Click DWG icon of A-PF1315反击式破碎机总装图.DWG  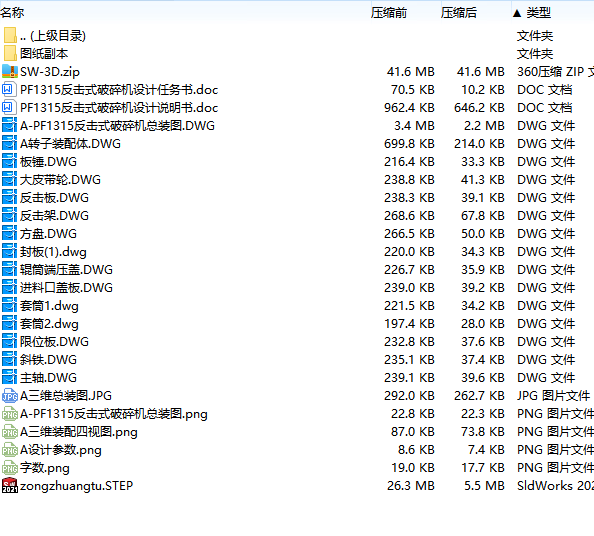pos(9,125)
